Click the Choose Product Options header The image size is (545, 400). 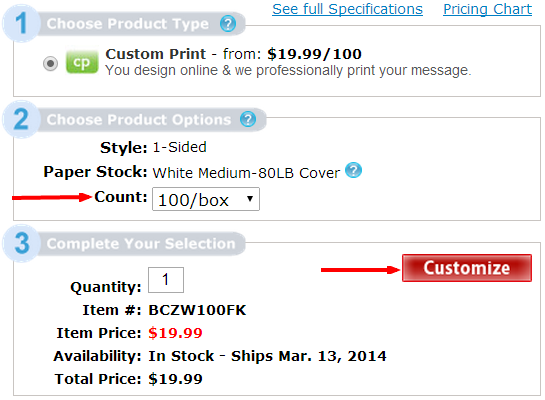point(139,120)
